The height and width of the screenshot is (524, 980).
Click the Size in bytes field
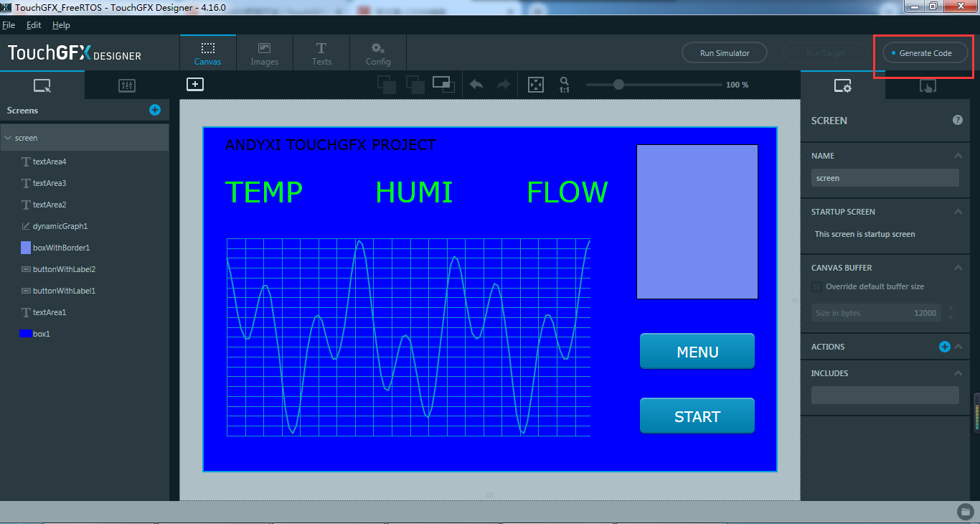[x=877, y=313]
